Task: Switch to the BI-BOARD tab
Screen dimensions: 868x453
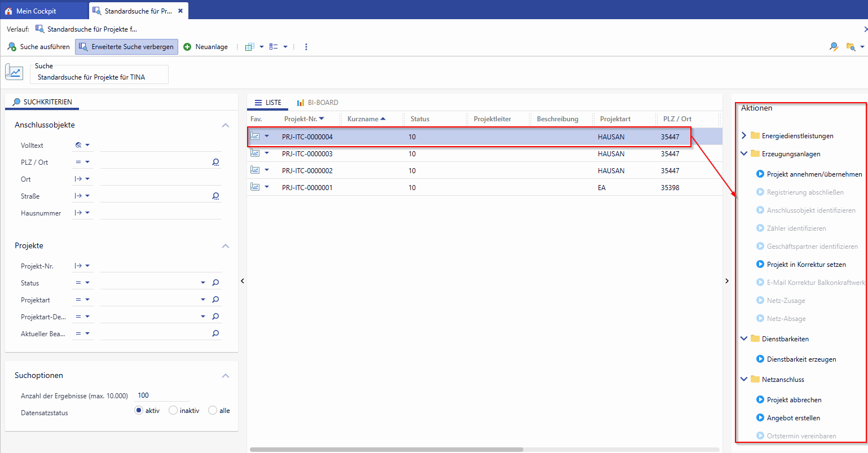Action: click(x=318, y=103)
